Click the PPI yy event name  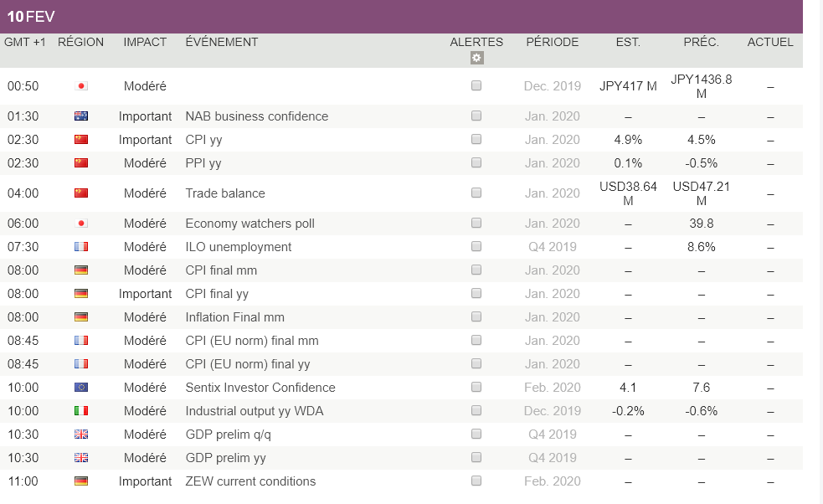tap(203, 163)
